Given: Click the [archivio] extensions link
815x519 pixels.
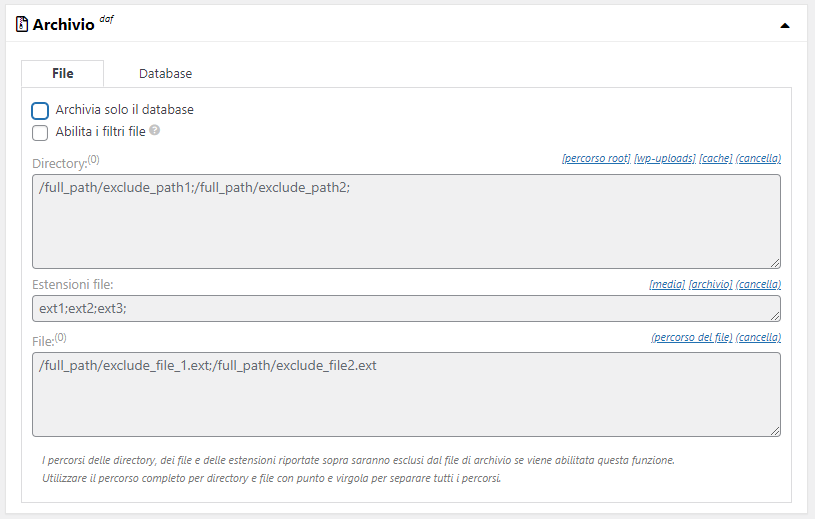Looking at the screenshot, I should point(710,285).
